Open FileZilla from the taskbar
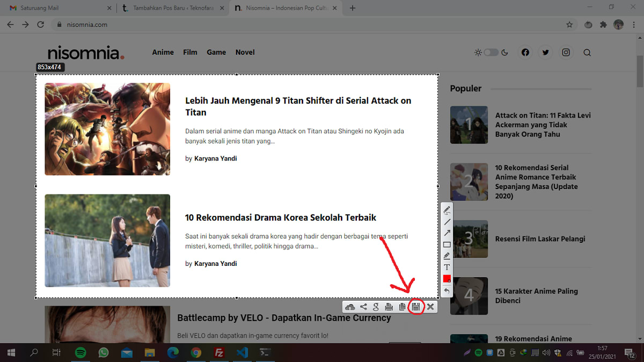 click(218, 353)
